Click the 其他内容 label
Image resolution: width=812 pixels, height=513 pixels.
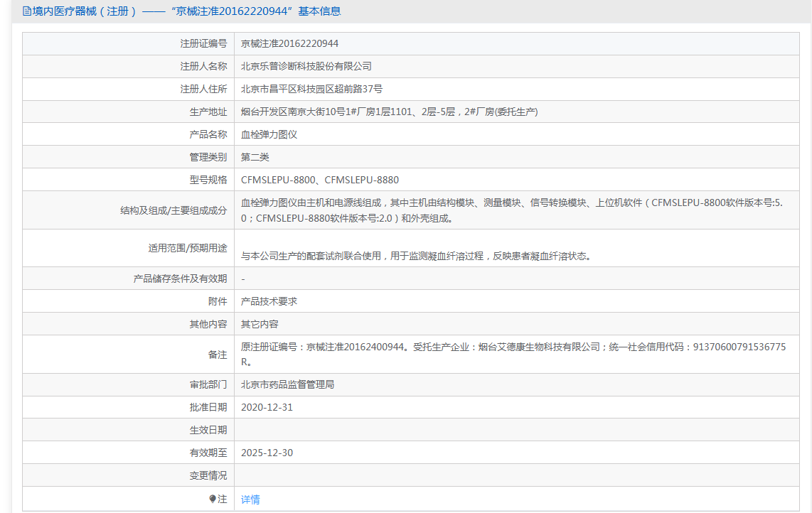[208, 325]
